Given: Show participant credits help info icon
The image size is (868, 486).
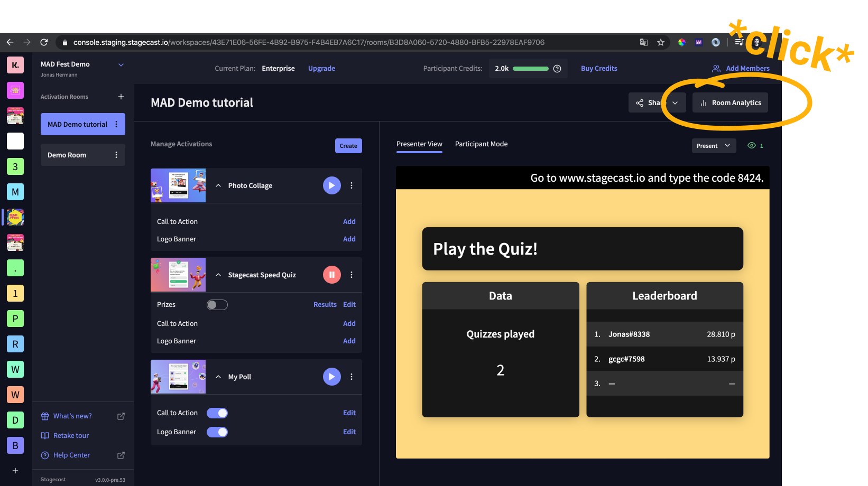Looking at the screenshot, I should [x=557, y=69].
